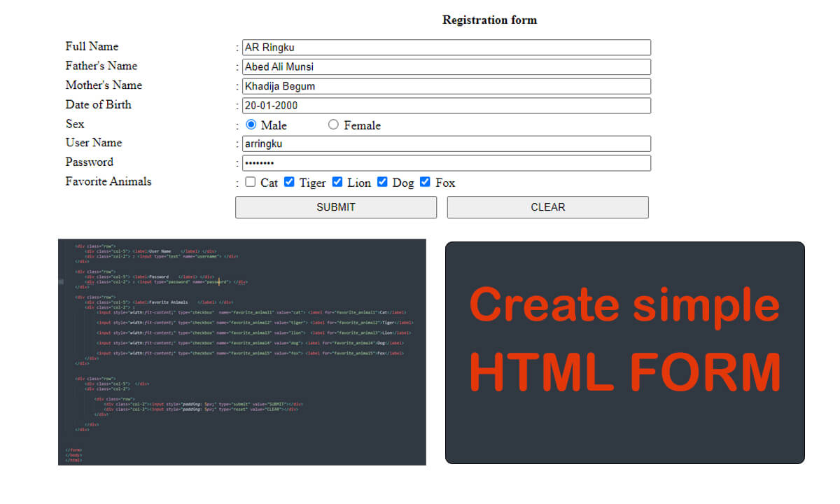Click the SUBMIT button

335,207
